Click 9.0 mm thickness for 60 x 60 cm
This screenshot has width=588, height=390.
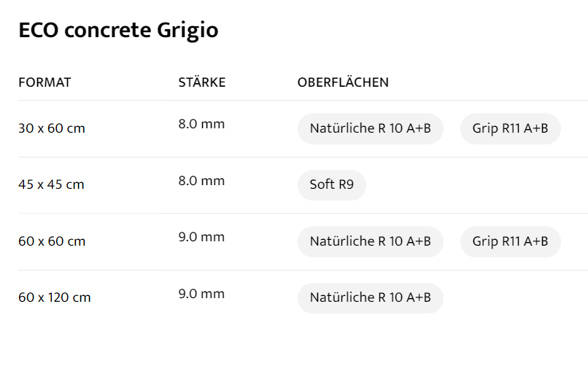[x=201, y=237]
